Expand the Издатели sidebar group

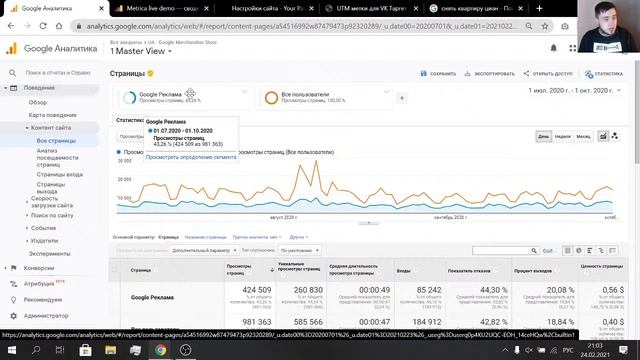click(x=27, y=241)
